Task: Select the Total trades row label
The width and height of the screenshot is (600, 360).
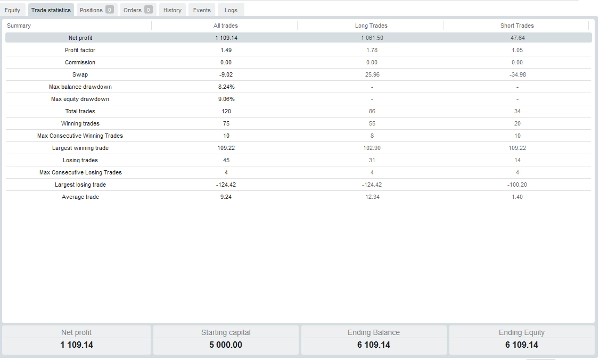Action: click(x=80, y=111)
